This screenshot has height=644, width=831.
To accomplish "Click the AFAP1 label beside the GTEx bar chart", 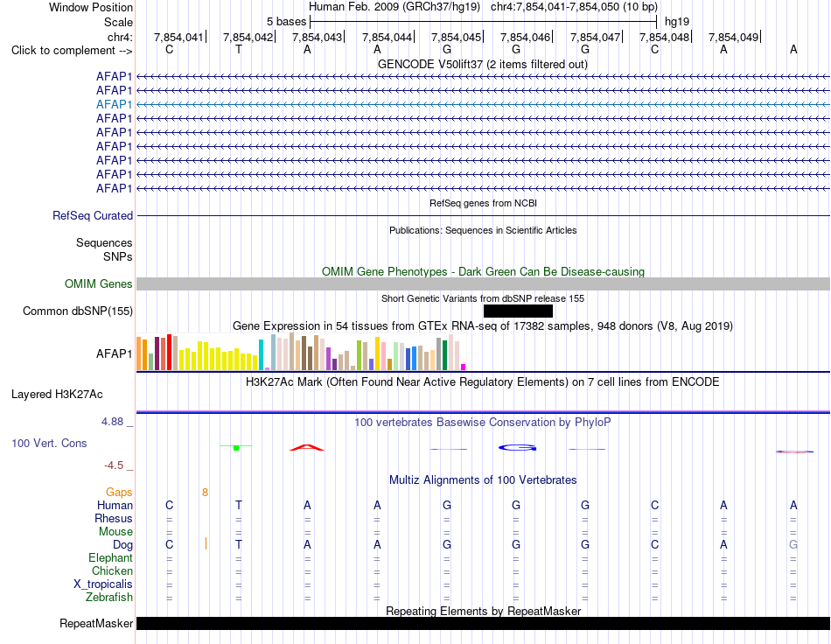I will click(x=114, y=353).
